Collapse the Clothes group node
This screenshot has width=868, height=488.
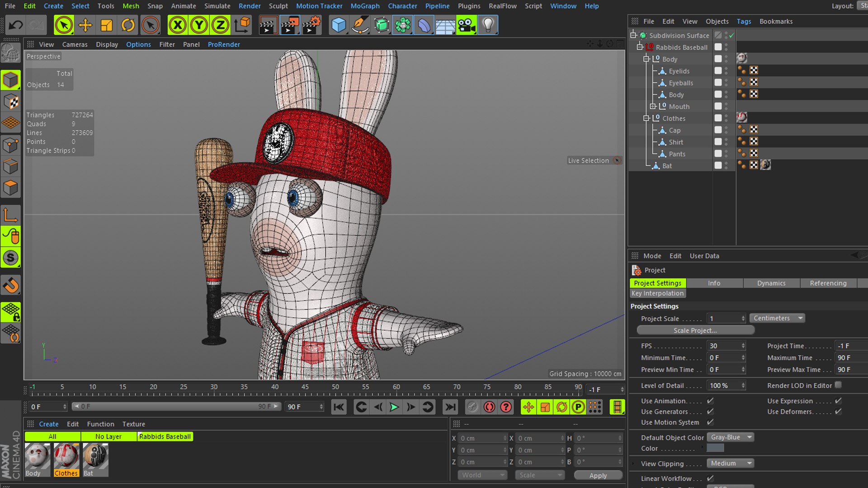point(646,118)
